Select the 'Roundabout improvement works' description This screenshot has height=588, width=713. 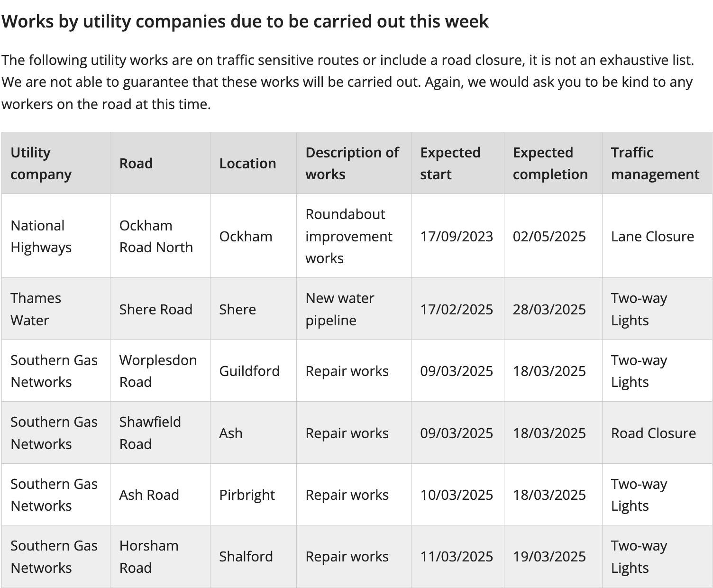(x=354, y=236)
